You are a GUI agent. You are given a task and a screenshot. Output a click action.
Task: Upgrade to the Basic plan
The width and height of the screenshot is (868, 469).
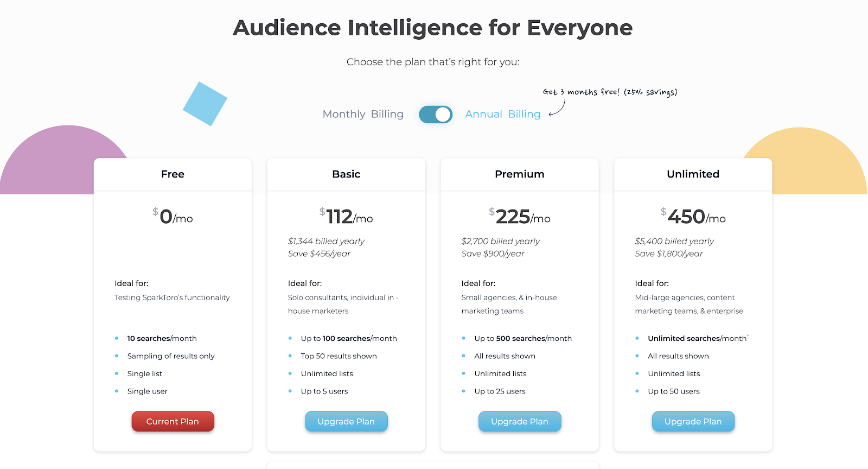(346, 421)
